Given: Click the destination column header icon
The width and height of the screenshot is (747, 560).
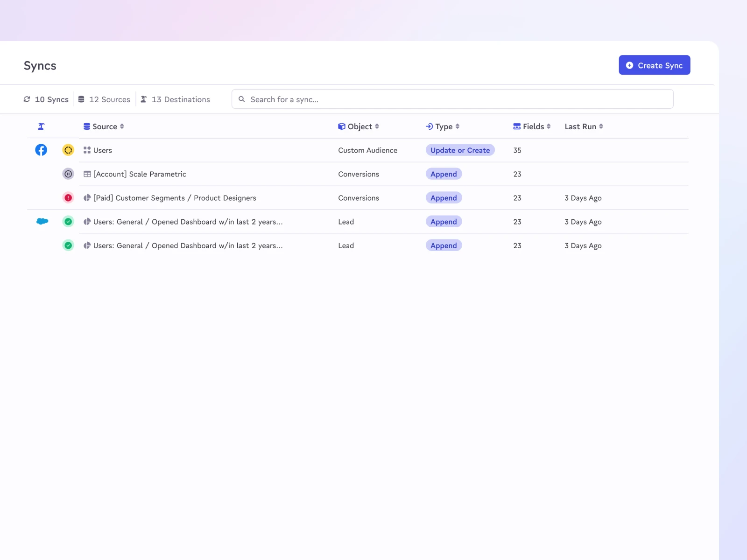Looking at the screenshot, I should pyautogui.click(x=41, y=126).
